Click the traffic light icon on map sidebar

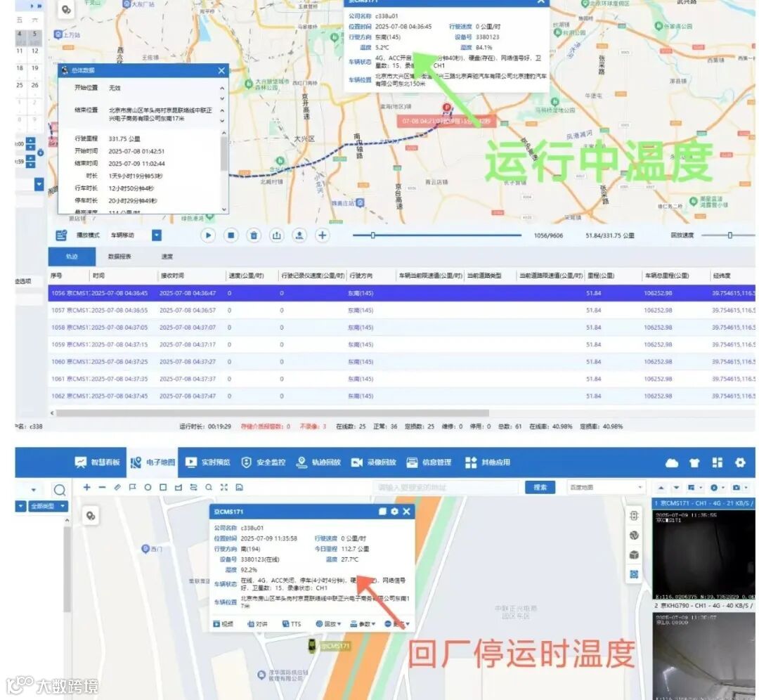pos(634,516)
